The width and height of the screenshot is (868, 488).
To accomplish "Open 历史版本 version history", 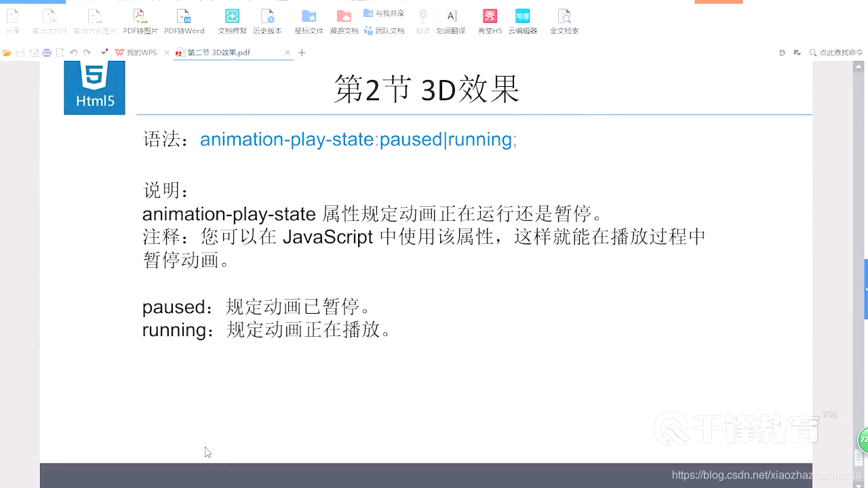I will tap(267, 21).
